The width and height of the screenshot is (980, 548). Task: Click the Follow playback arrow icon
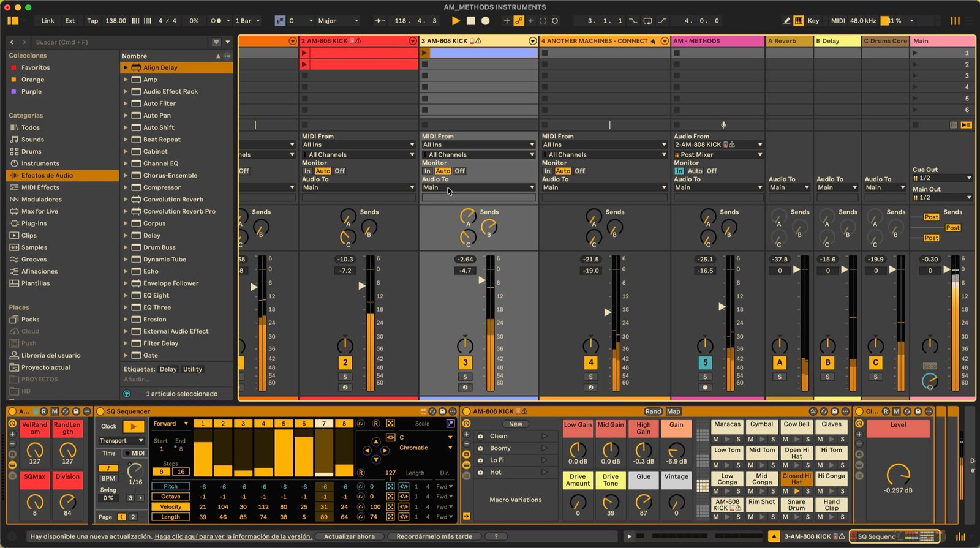tap(380, 21)
